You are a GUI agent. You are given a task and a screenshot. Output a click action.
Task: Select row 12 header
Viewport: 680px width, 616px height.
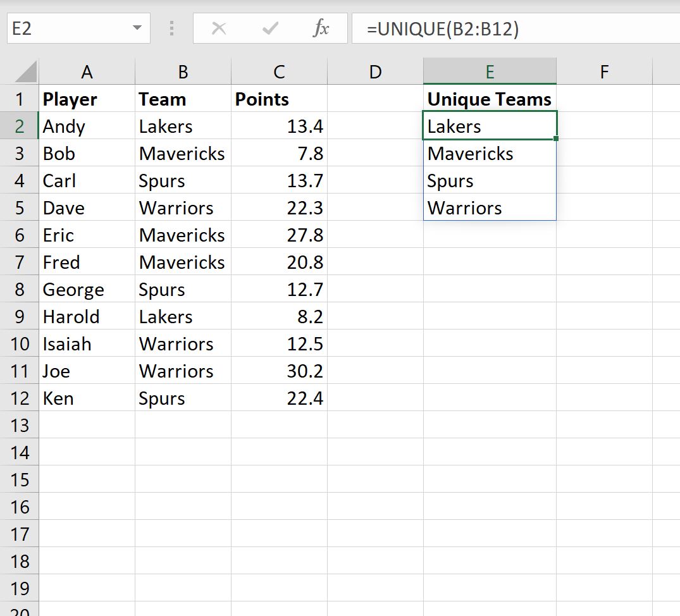(20, 398)
